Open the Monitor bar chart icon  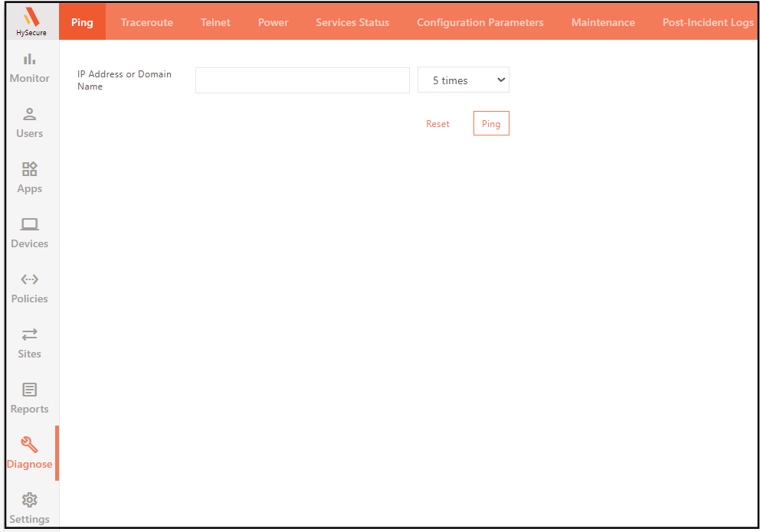click(x=30, y=59)
